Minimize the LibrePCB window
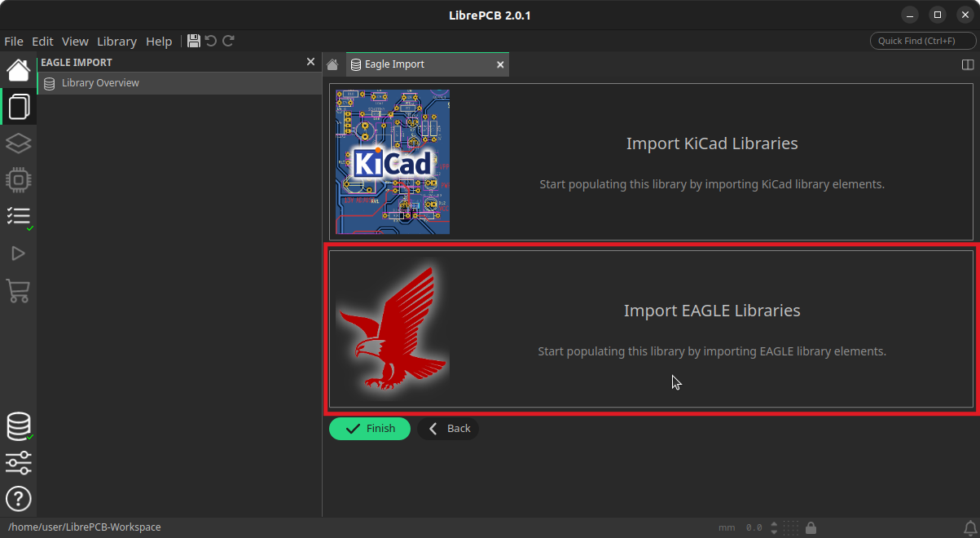The height and width of the screenshot is (538, 980). [x=910, y=15]
